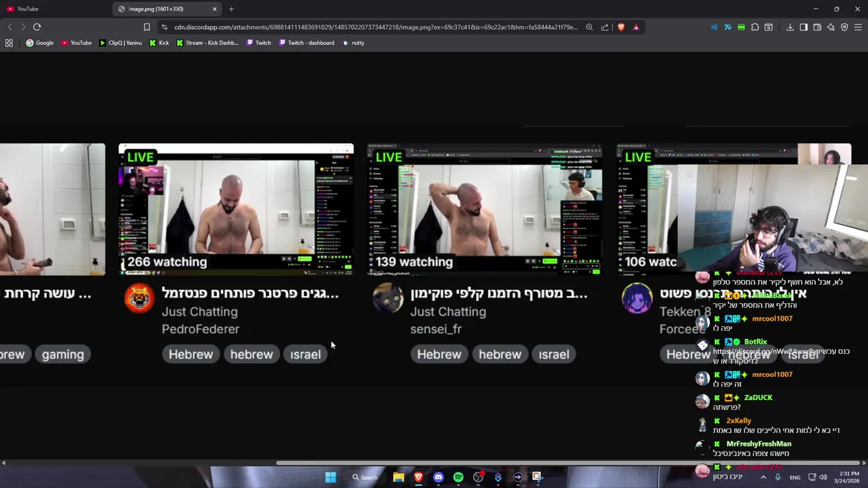Screen dimensions: 868x488
Task: Open sensei_fr live stream thumbnail
Action: 484,209
